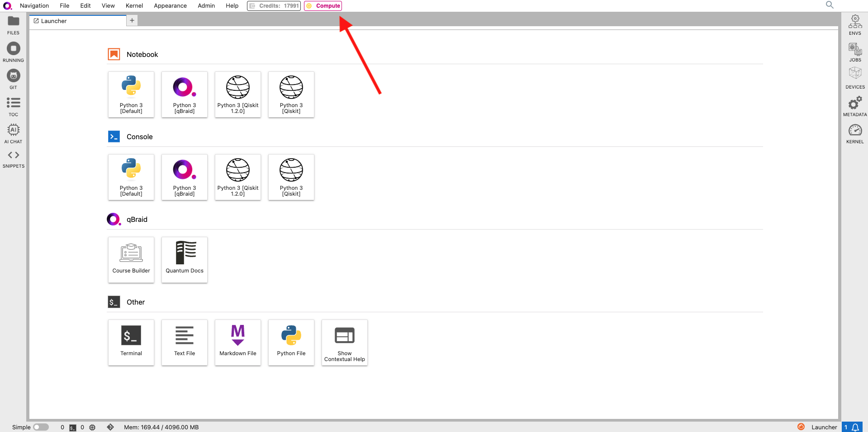Start Python 3 [Default] console
The width and height of the screenshot is (868, 432).
click(x=131, y=177)
